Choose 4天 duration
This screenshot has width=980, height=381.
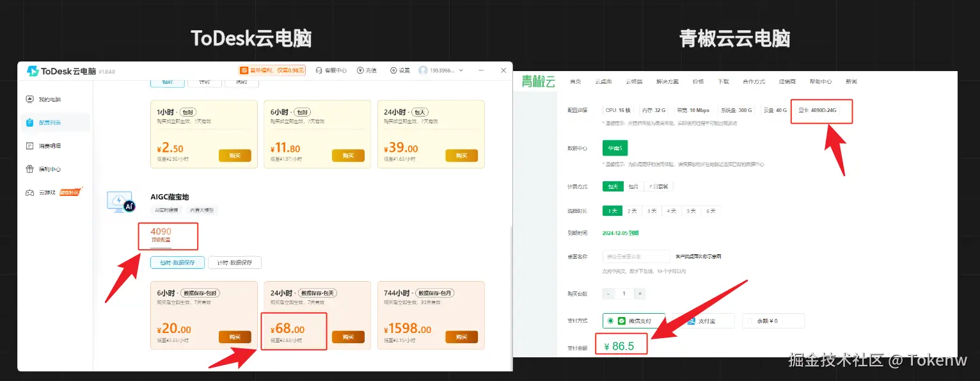click(x=672, y=211)
